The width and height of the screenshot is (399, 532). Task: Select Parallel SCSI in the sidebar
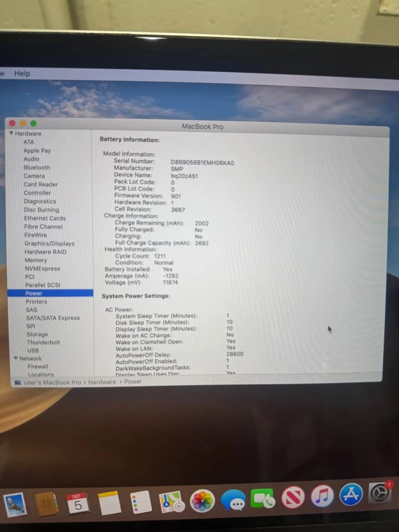click(43, 285)
